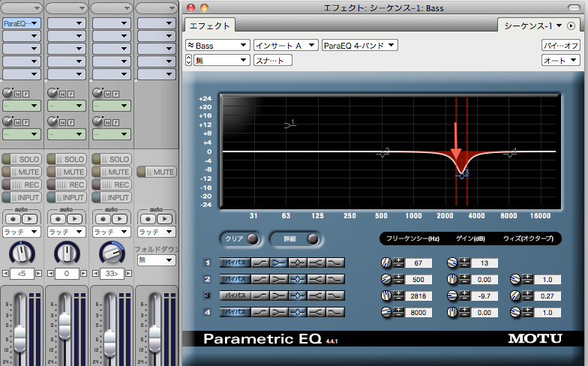The height and width of the screenshot is (366, 588).
Task: Click automation record button in first mixer channel
Action: tap(13, 219)
